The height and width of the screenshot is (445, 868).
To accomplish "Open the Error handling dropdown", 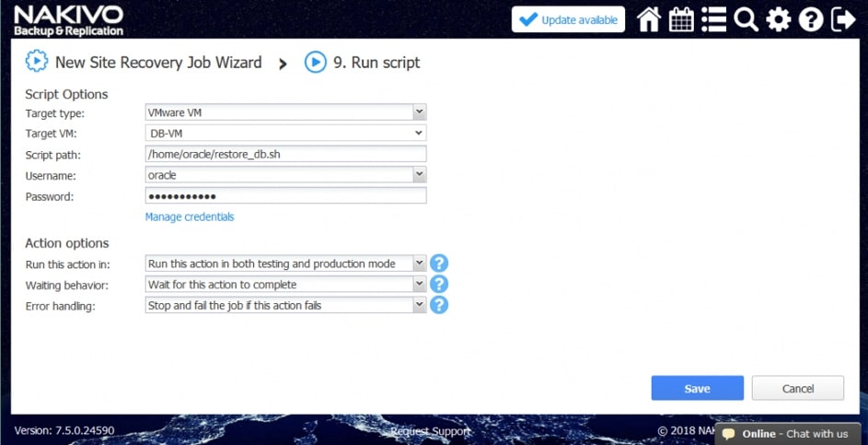I will click(x=419, y=305).
